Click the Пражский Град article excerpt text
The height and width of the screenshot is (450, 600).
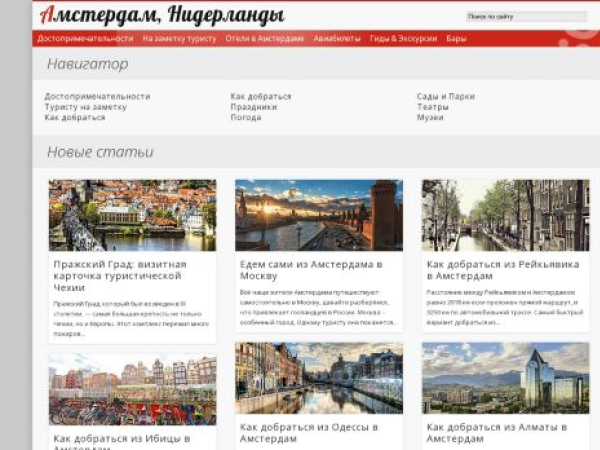[x=131, y=319]
